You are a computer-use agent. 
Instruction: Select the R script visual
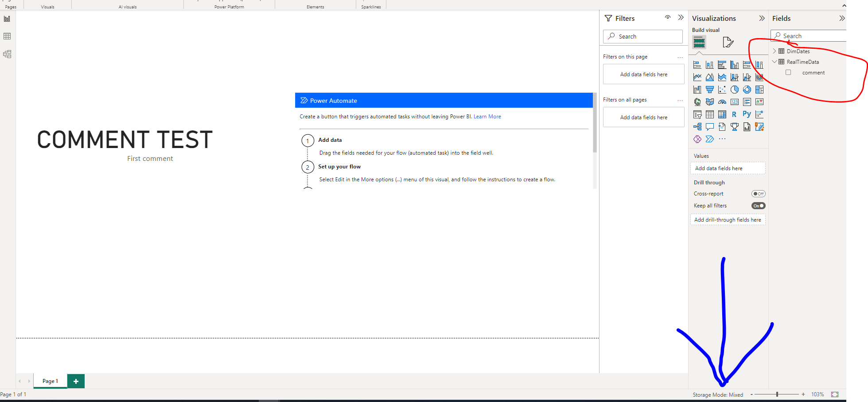(x=734, y=114)
